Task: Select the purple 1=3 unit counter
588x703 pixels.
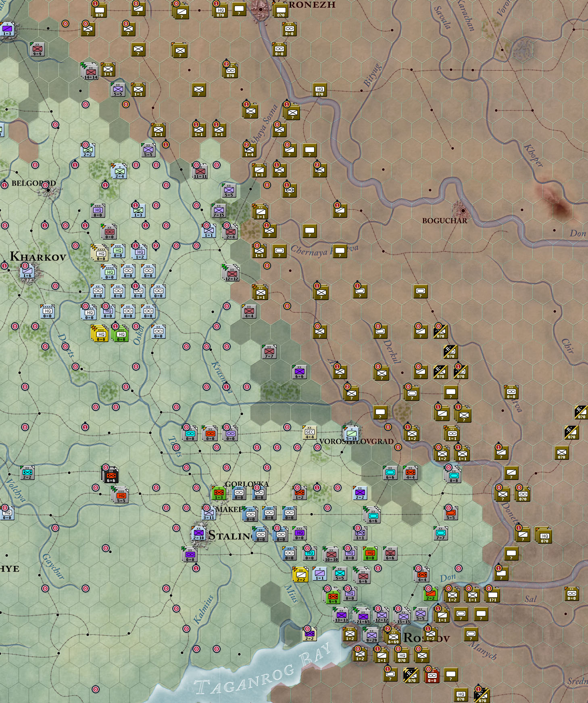Action: pos(7,29)
